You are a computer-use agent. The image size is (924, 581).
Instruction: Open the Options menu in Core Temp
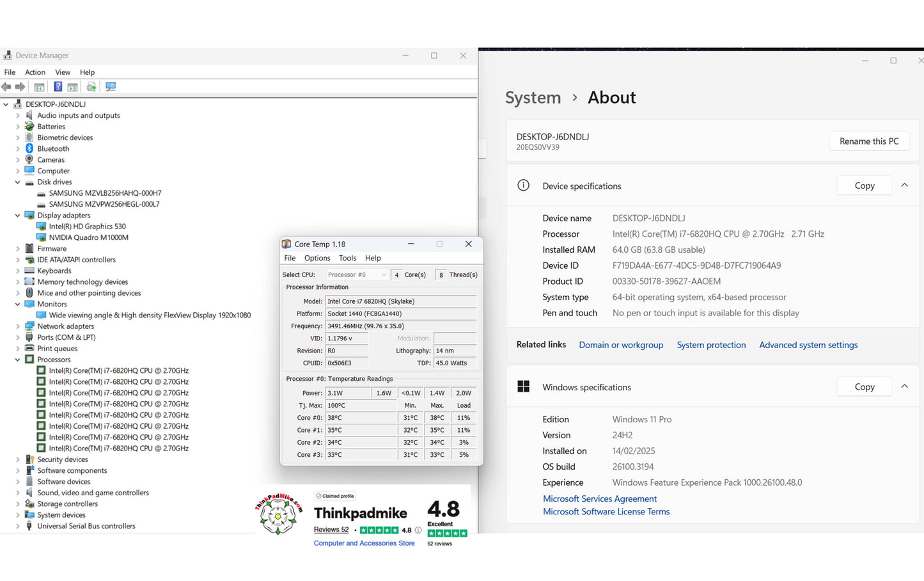(317, 258)
